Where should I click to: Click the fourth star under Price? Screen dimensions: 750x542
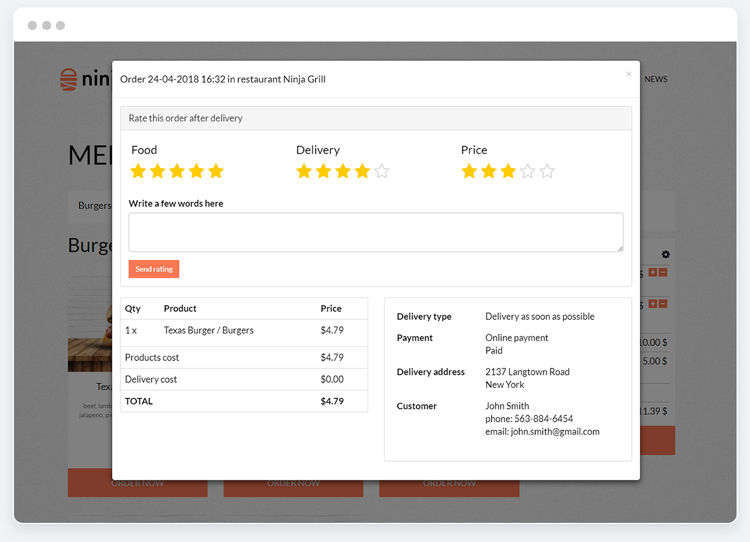(x=527, y=171)
